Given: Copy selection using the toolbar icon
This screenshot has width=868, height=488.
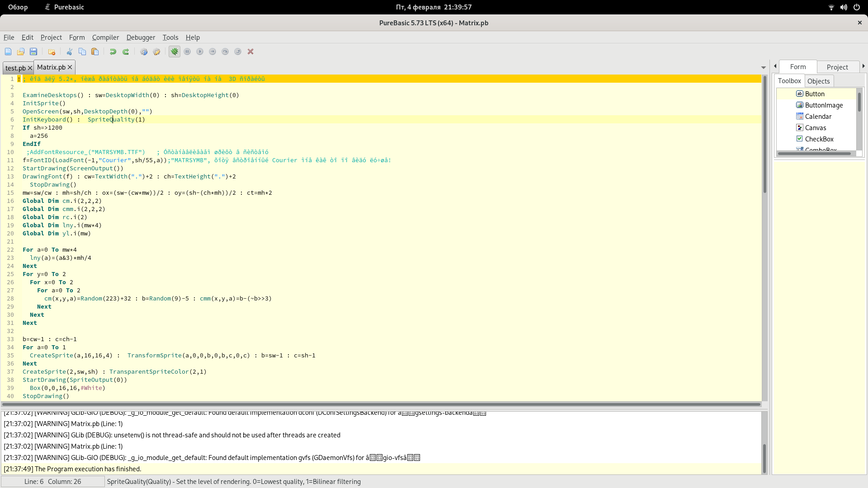Looking at the screenshot, I should [82, 52].
